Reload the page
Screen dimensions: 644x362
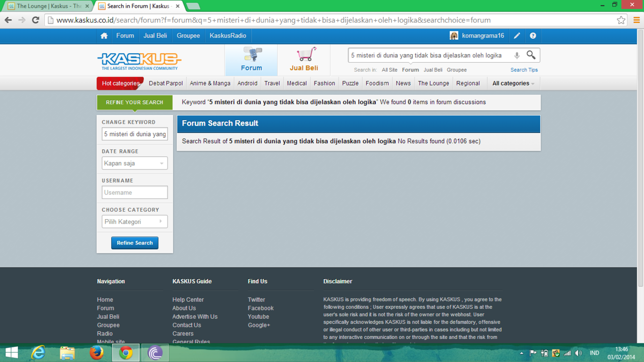[x=35, y=20]
